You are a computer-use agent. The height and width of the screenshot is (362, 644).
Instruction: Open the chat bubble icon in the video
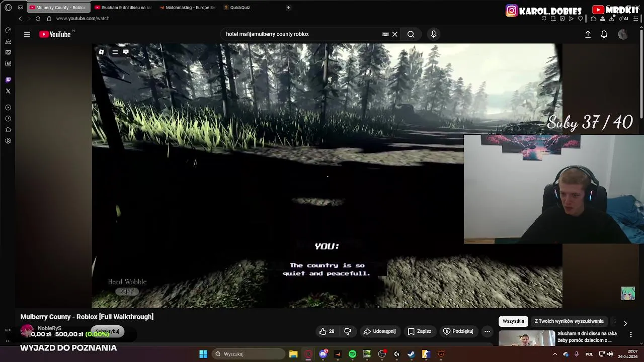coord(126,52)
